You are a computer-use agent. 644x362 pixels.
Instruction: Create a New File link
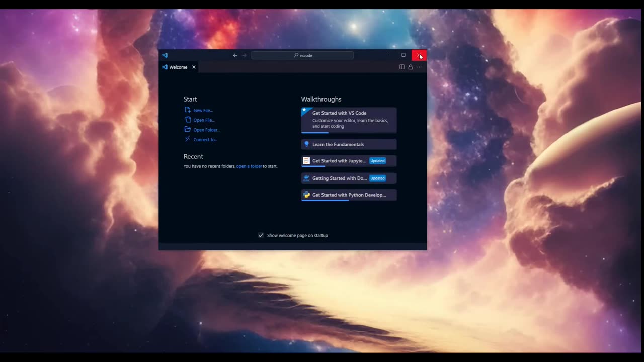[203, 110]
